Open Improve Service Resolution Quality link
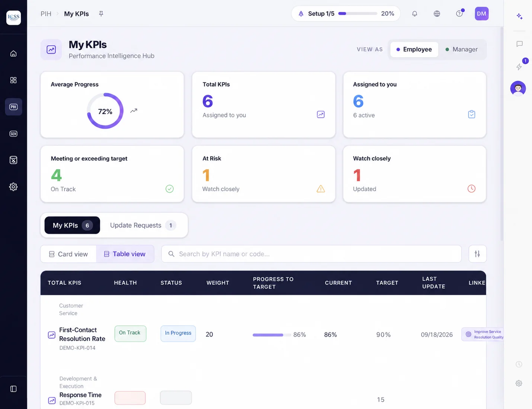 coord(483,334)
